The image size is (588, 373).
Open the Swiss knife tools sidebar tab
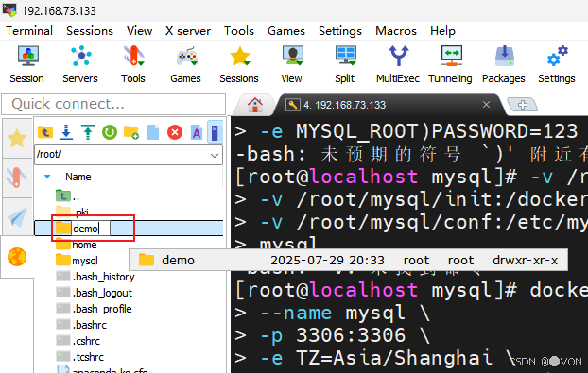17,178
